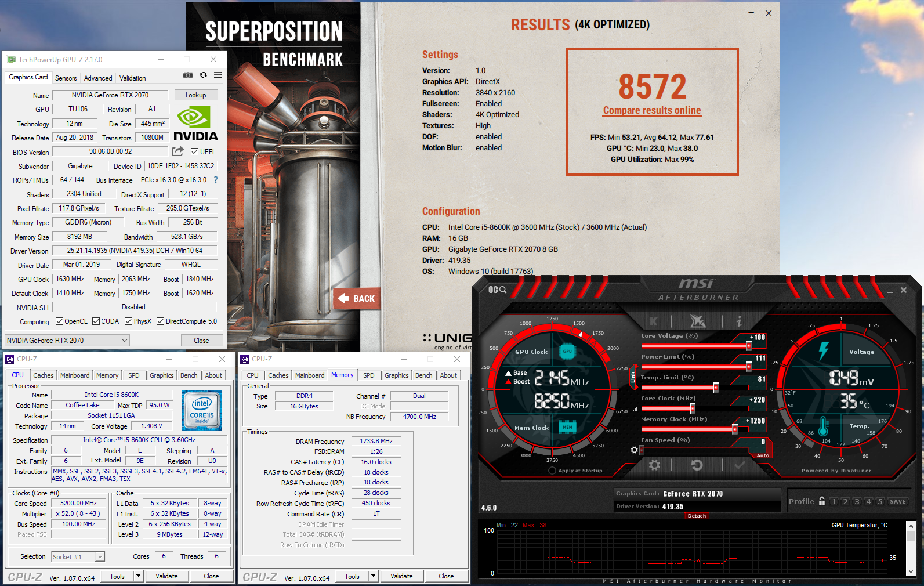Apply Afterburner settings with the checkmark icon
The height and width of the screenshot is (586, 924).
[740, 465]
